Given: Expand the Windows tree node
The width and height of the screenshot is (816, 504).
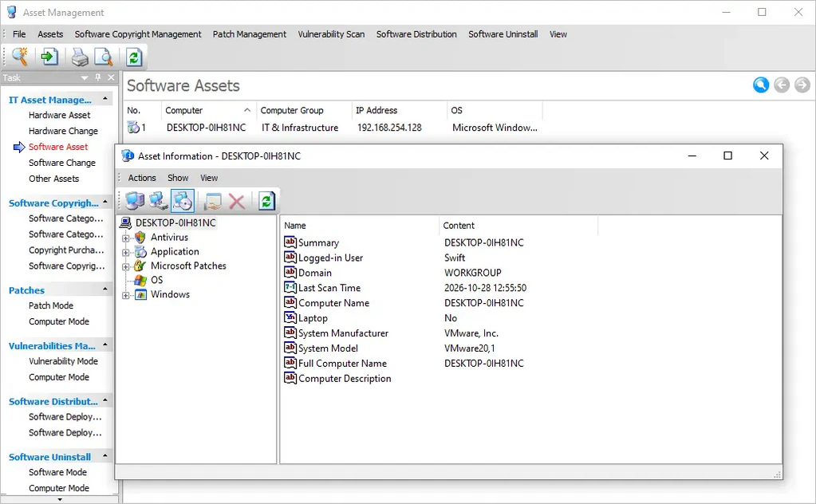Looking at the screenshot, I should pyautogui.click(x=125, y=295).
